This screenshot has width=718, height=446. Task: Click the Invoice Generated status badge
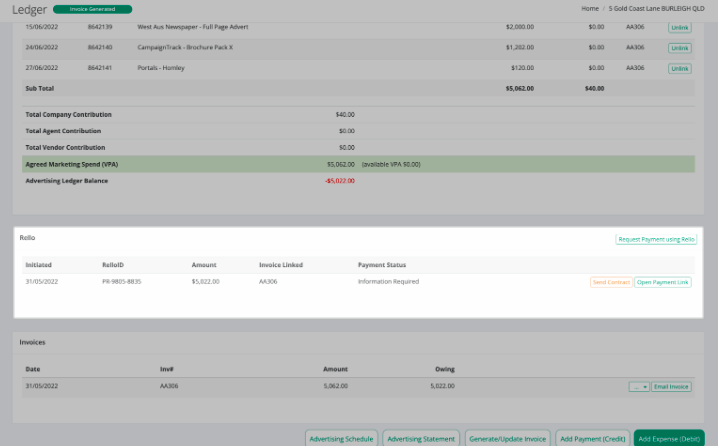[x=92, y=9]
